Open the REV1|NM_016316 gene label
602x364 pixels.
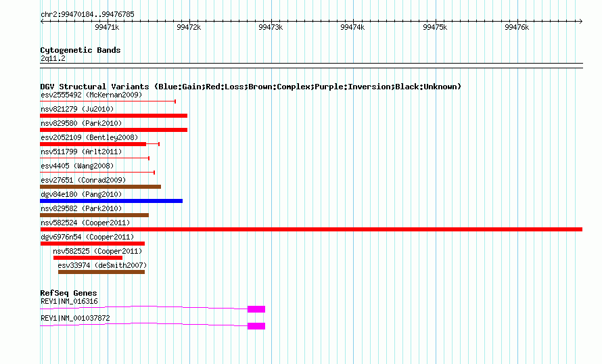(x=69, y=301)
